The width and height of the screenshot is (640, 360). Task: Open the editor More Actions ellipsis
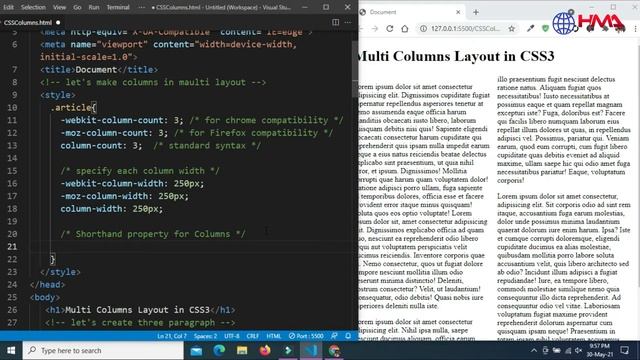(348, 22)
